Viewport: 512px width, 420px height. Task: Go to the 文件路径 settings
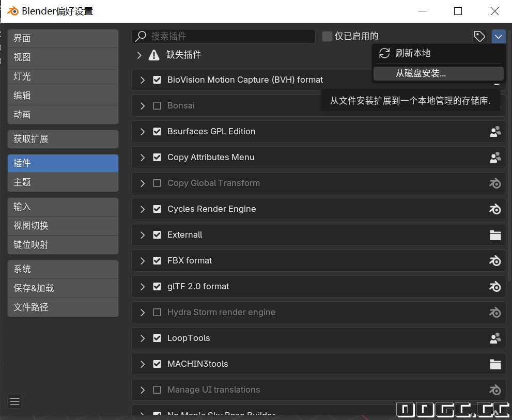[63, 307]
